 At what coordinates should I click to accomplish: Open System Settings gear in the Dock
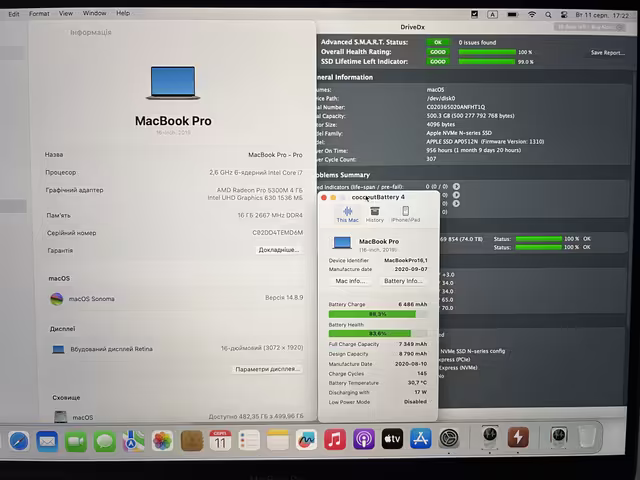click(x=449, y=438)
